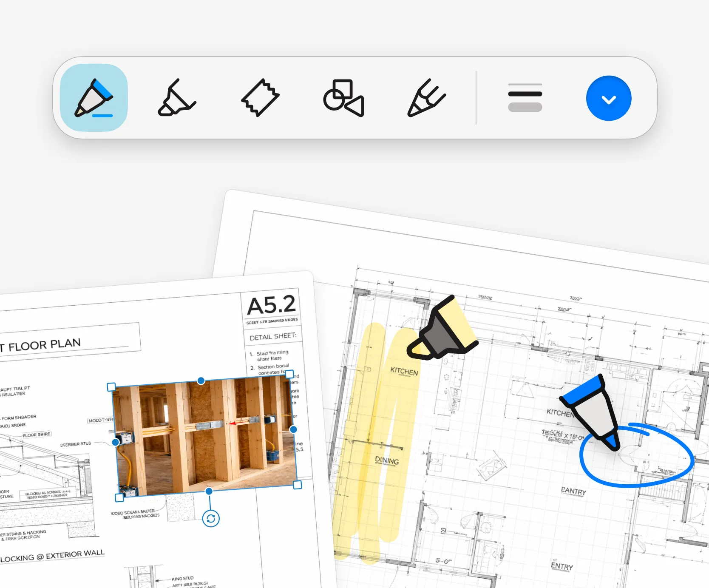Click the rotate handle below the photo
Image resolution: width=709 pixels, height=588 pixels.
click(211, 518)
